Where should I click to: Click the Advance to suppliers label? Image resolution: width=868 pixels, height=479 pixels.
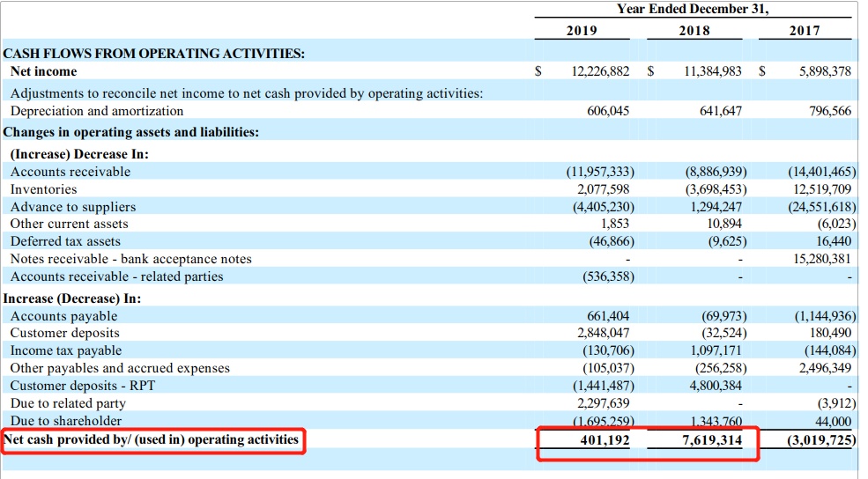coord(73,207)
